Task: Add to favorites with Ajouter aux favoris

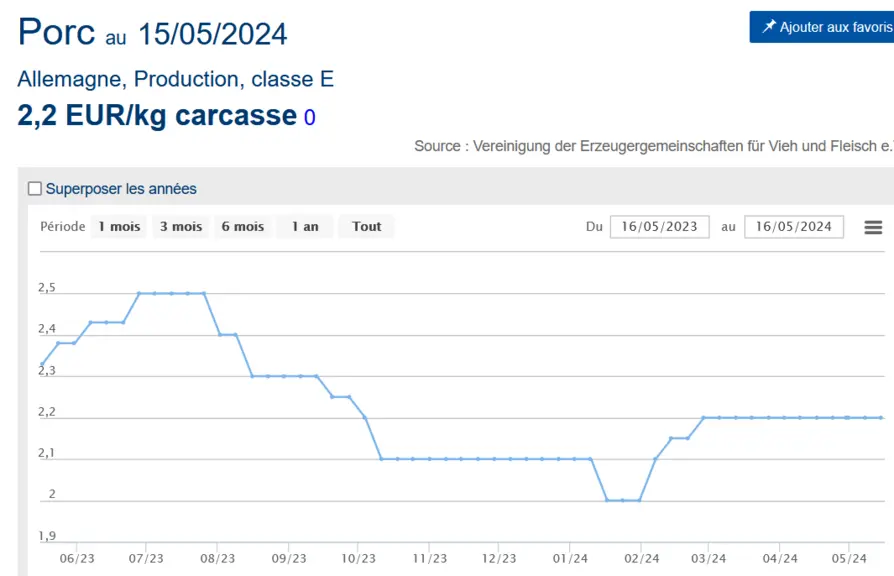Action: coord(822,27)
